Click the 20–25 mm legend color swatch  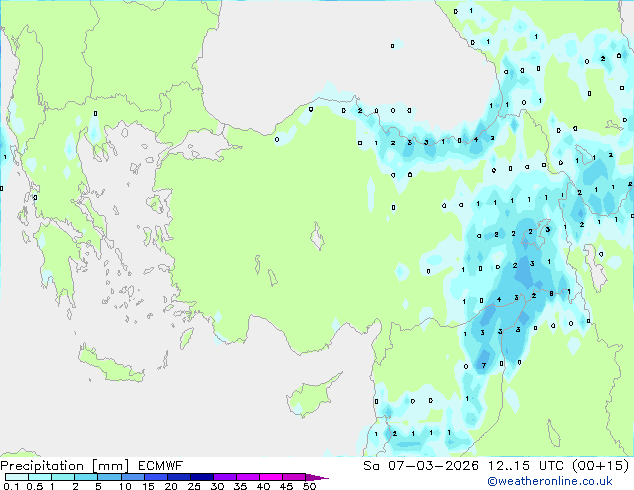178,477
